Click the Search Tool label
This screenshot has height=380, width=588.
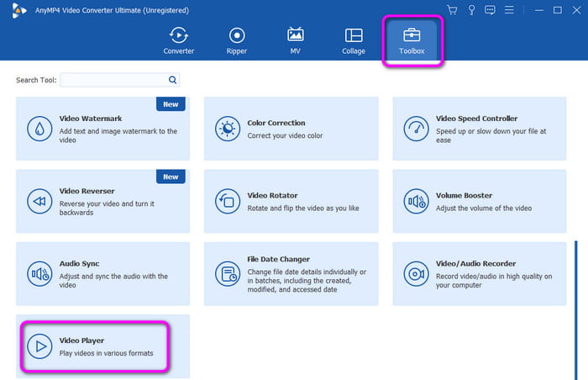[x=36, y=80]
